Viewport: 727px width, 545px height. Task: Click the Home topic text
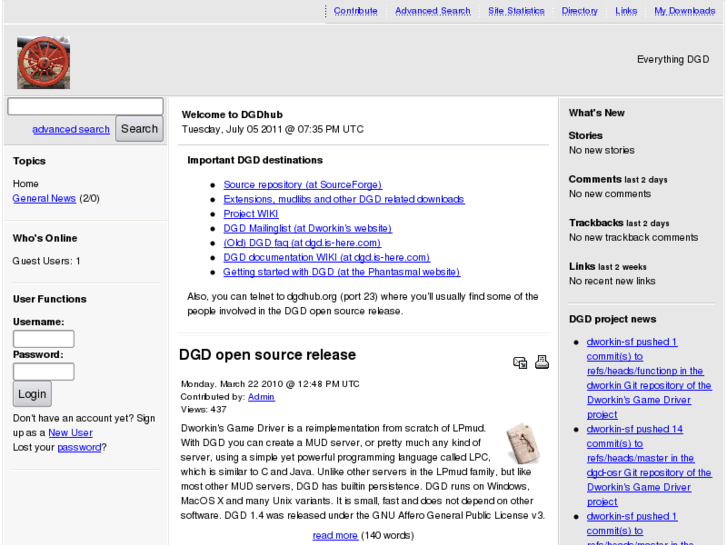point(26,184)
